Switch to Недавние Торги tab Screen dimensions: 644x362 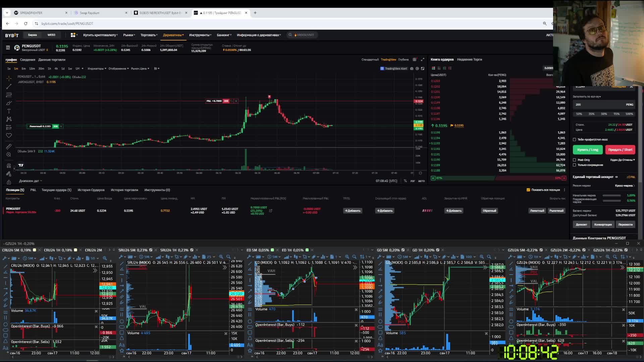coord(469,59)
